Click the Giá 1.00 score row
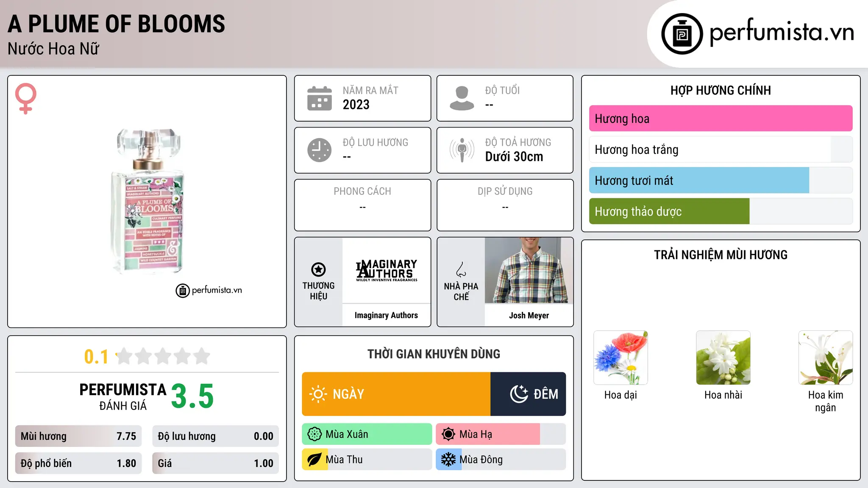Screen dimensions: 868x488 tap(216, 463)
